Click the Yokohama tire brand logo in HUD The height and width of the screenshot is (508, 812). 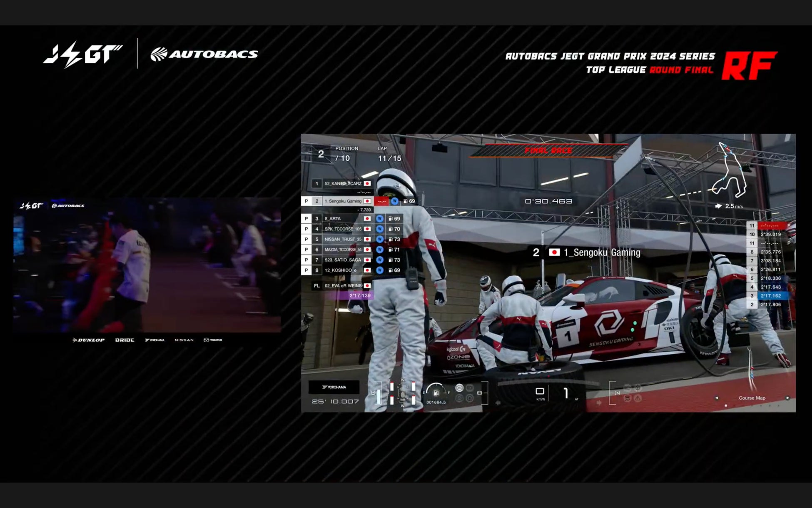334,387
